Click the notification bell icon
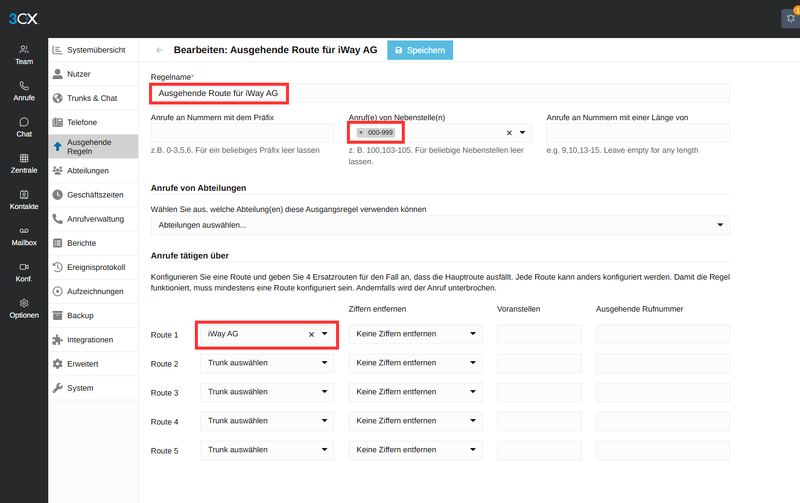Image resolution: width=800 pixels, height=503 pixels. coord(791,18)
